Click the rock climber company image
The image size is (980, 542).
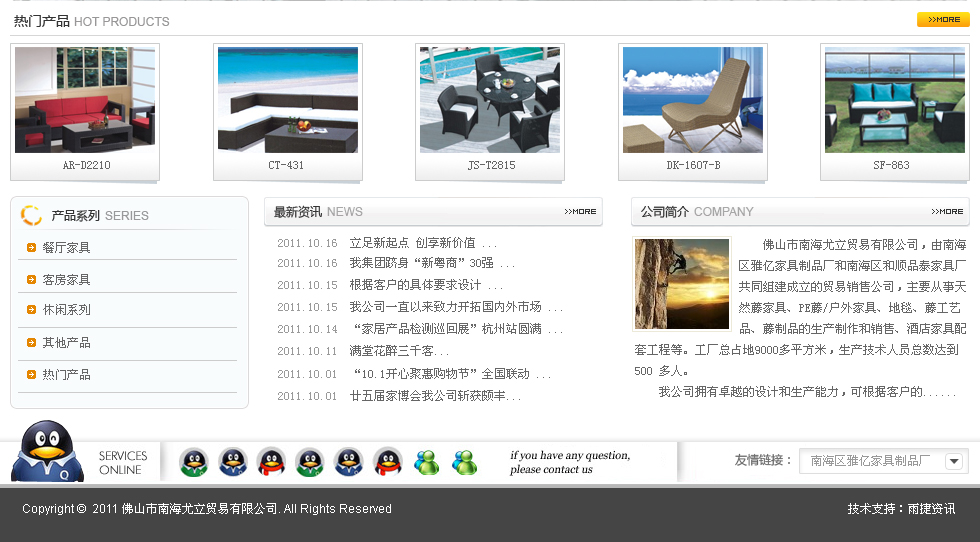coord(682,284)
